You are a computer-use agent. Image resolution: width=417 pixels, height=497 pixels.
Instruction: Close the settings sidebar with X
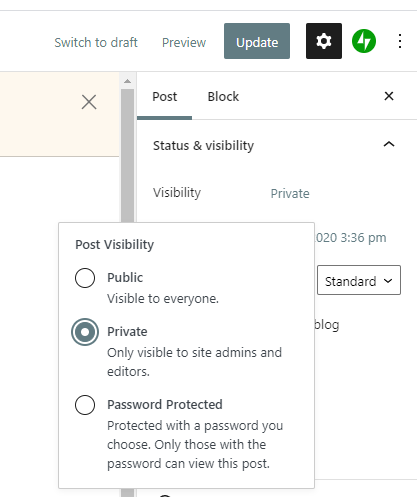pos(389,96)
